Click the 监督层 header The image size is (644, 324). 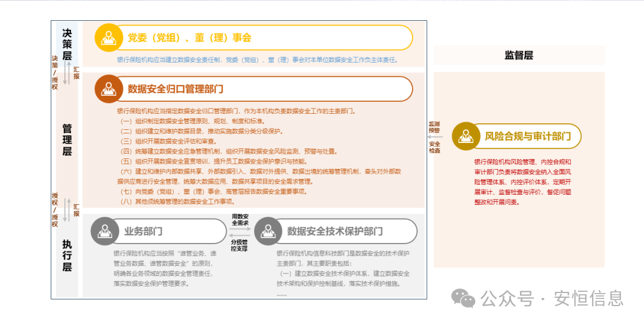518,55
